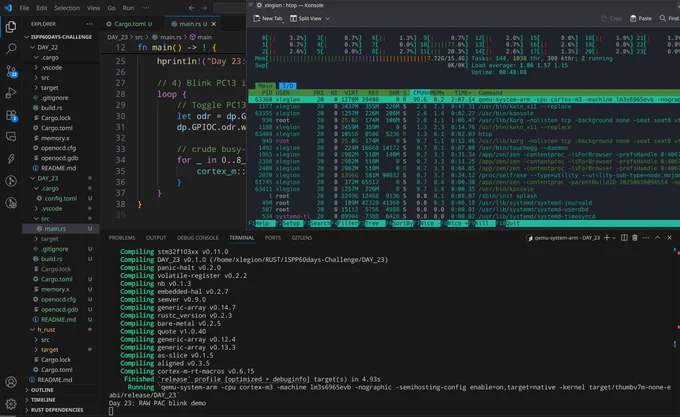Split the VS Code terminal
The image size is (680, 417).
(x=624, y=238)
